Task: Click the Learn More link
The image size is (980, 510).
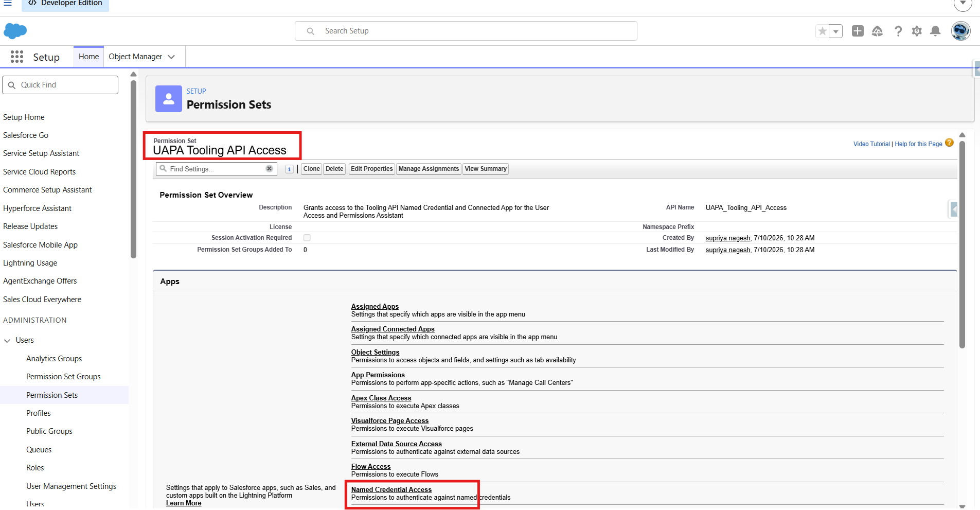Action: click(x=184, y=503)
